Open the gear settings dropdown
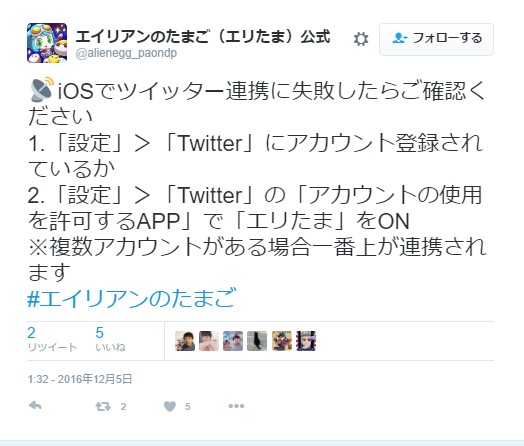524x446 pixels. click(x=361, y=39)
